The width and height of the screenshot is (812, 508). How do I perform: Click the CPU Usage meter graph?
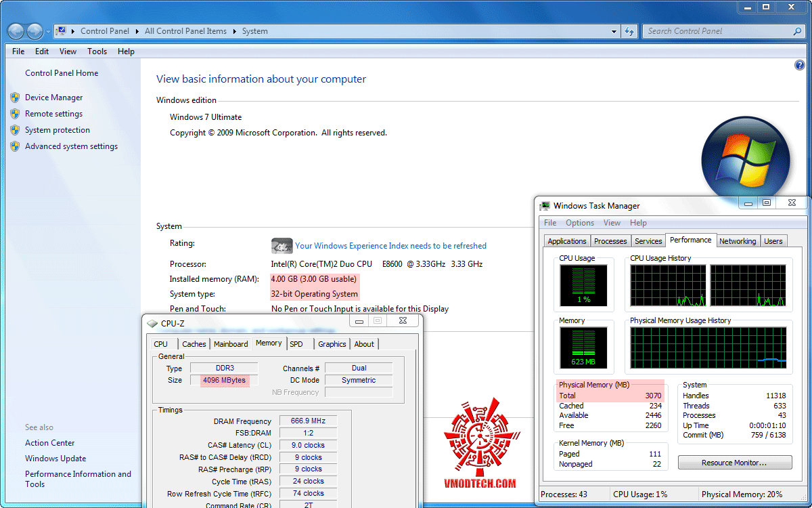(x=583, y=285)
